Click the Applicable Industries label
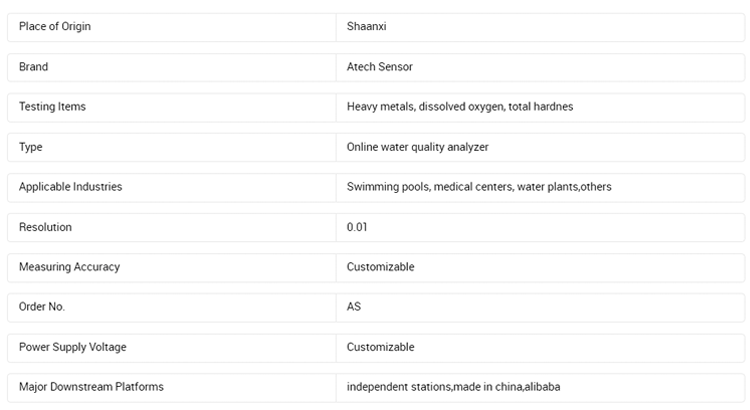The image size is (750, 410). point(70,187)
